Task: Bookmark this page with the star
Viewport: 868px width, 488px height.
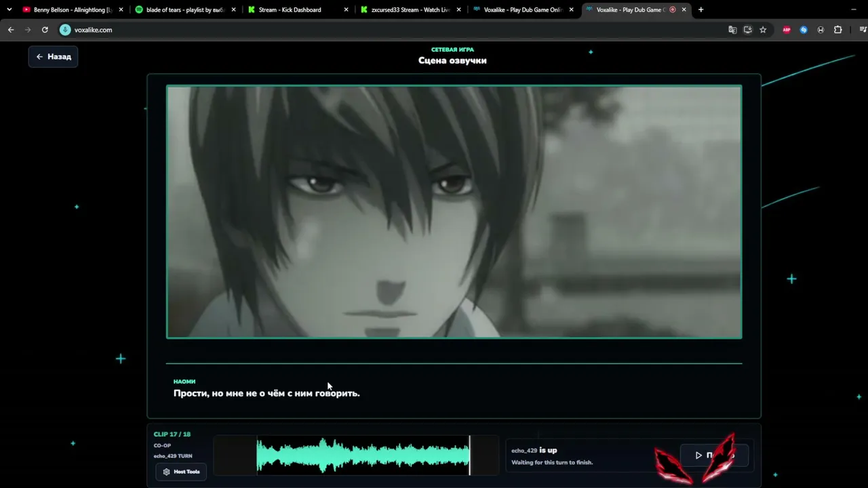Action: coord(763,30)
